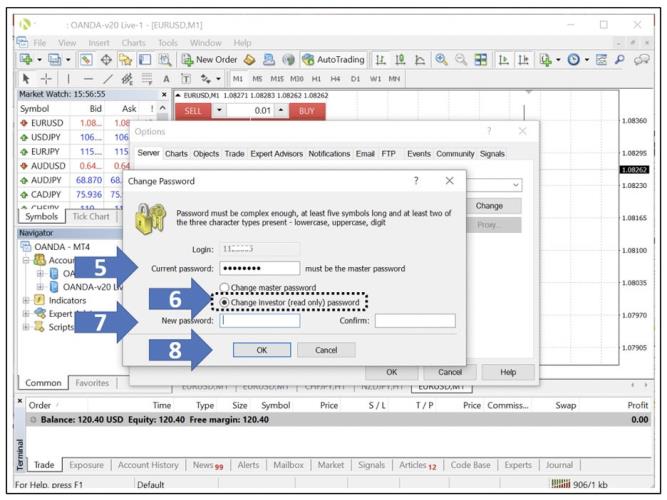Open the new chart dropdown arrow
The height and width of the screenshot is (500, 667).
[39, 60]
